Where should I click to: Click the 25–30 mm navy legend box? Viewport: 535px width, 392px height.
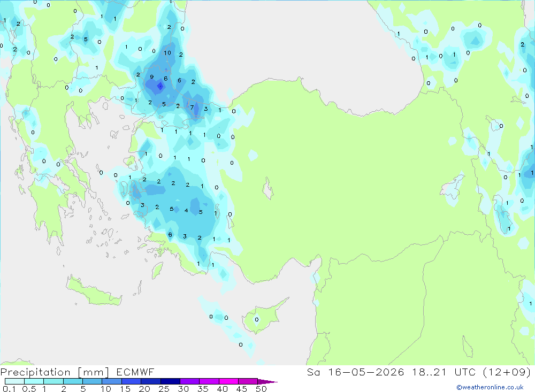coord(170,381)
